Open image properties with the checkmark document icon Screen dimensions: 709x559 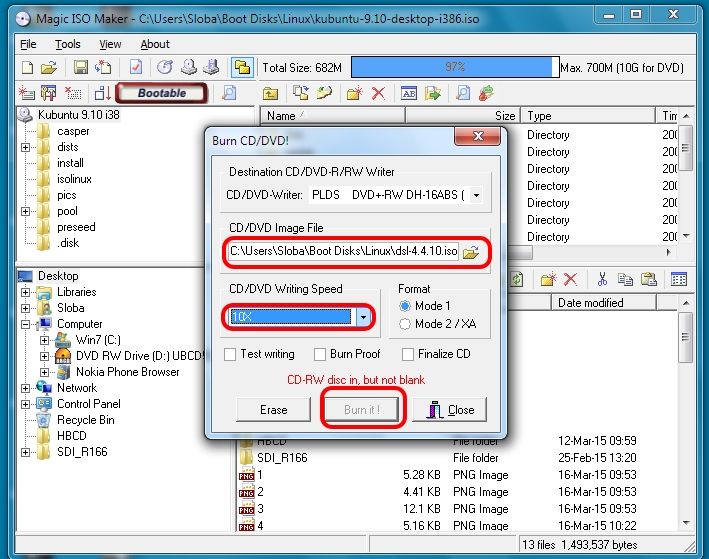[x=136, y=67]
